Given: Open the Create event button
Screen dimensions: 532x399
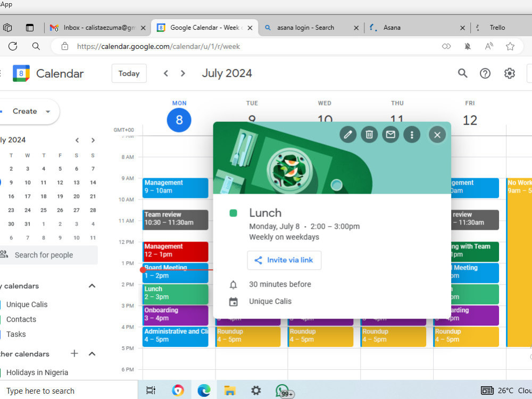Looking at the screenshot, I should click(x=25, y=111).
